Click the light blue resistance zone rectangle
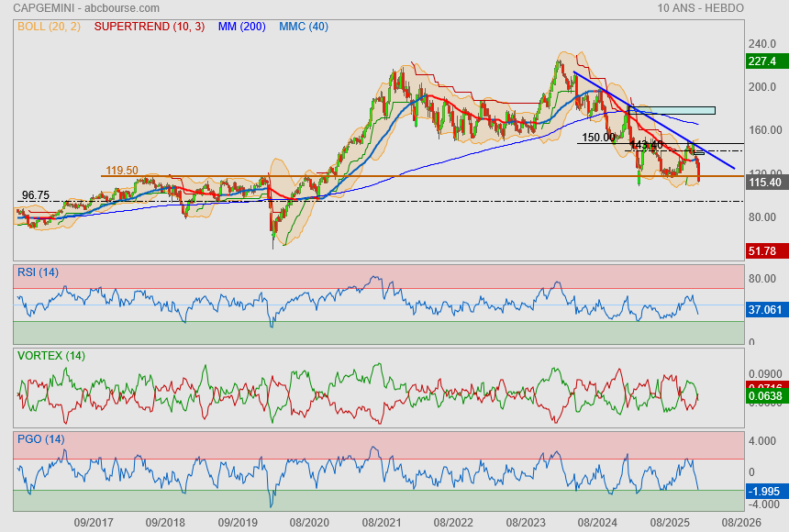789x532 pixels. click(x=674, y=110)
